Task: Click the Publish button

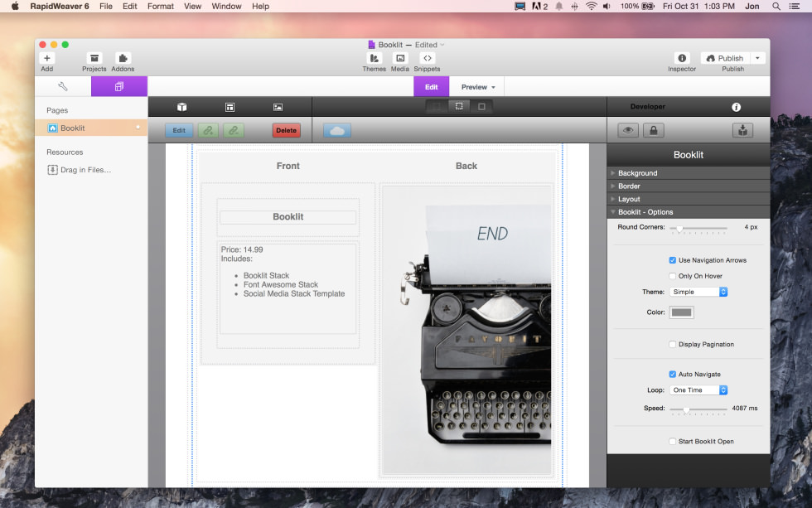Action: pyautogui.click(x=725, y=58)
